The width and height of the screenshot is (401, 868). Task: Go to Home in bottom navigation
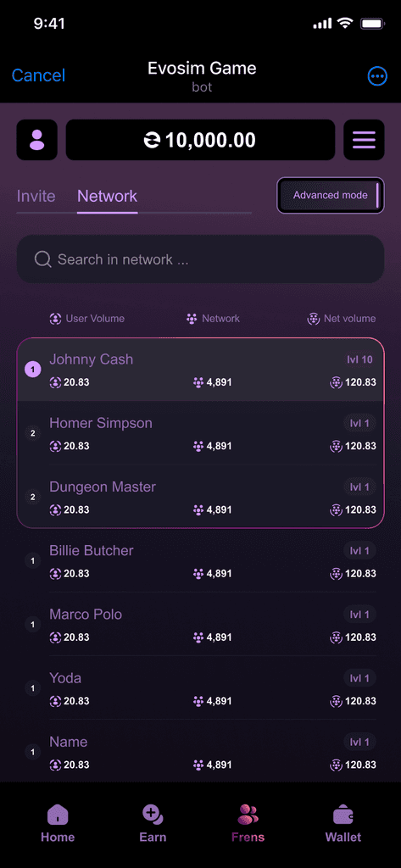(x=58, y=822)
